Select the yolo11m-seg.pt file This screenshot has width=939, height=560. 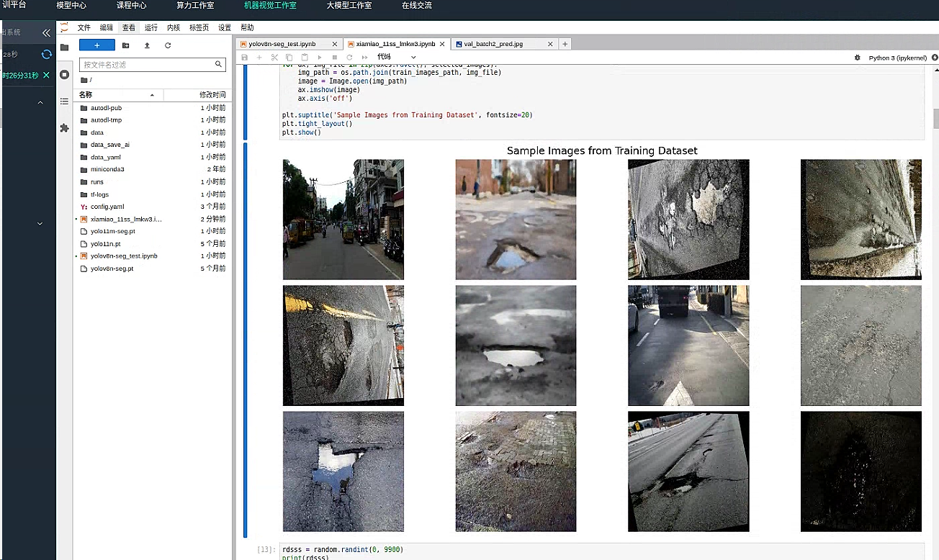point(151,231)
